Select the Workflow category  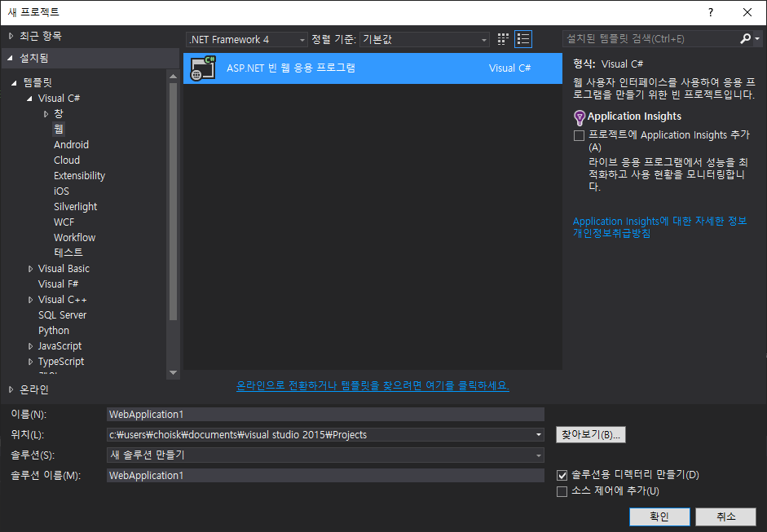[74, 238]
